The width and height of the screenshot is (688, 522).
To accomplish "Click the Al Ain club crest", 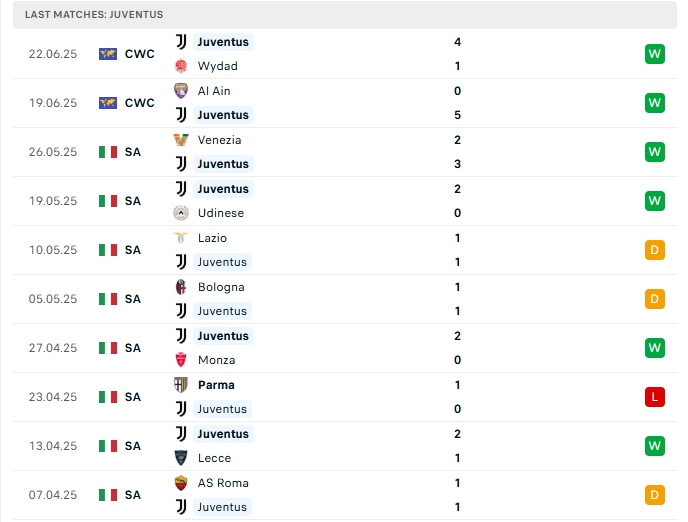I will pos(181,90).
